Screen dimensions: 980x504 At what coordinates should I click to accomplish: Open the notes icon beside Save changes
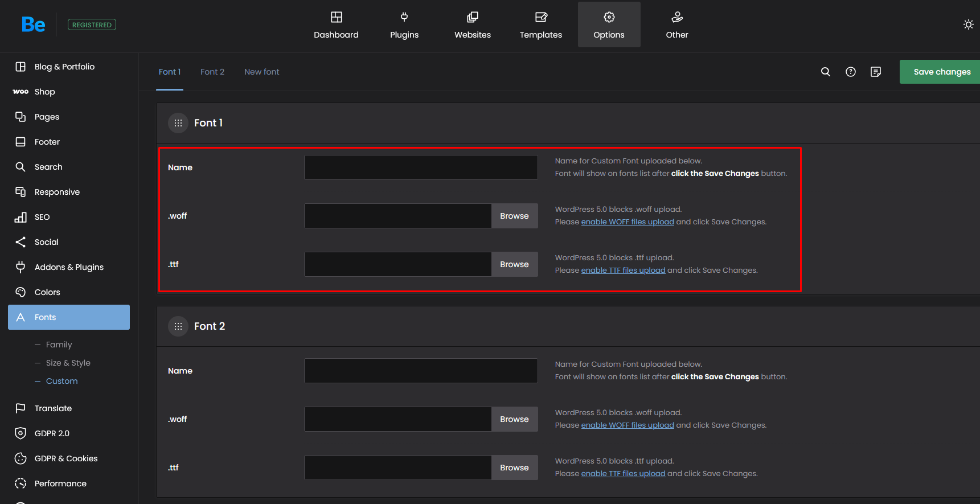click(875, 72)
